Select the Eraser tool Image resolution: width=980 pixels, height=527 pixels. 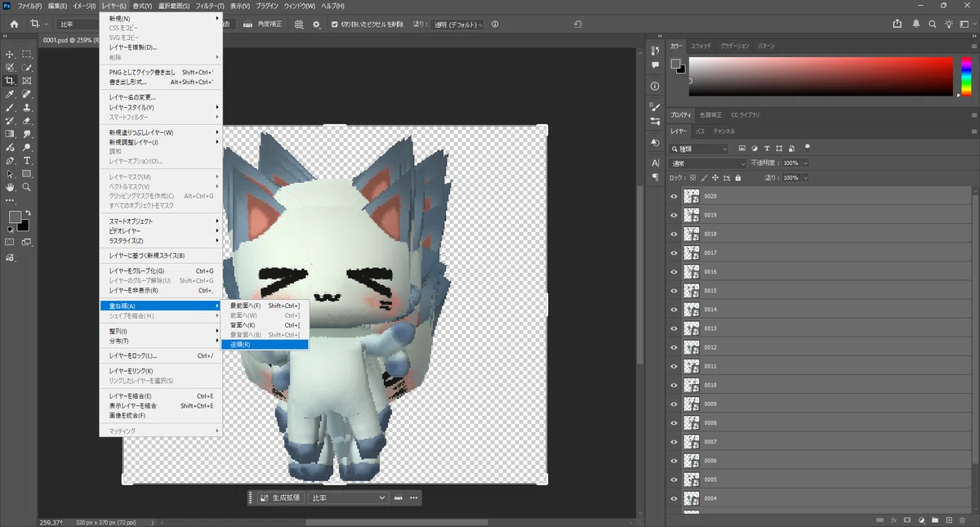pos(27,121)
